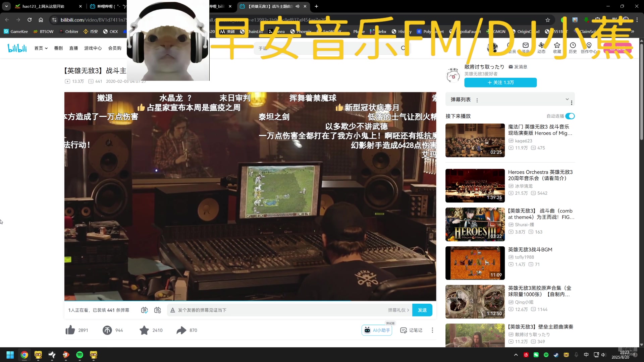Screen dimensions: 644x362
Task: Open 消息 messages icon
Action: pyautogui.click(x=526, y=48)
